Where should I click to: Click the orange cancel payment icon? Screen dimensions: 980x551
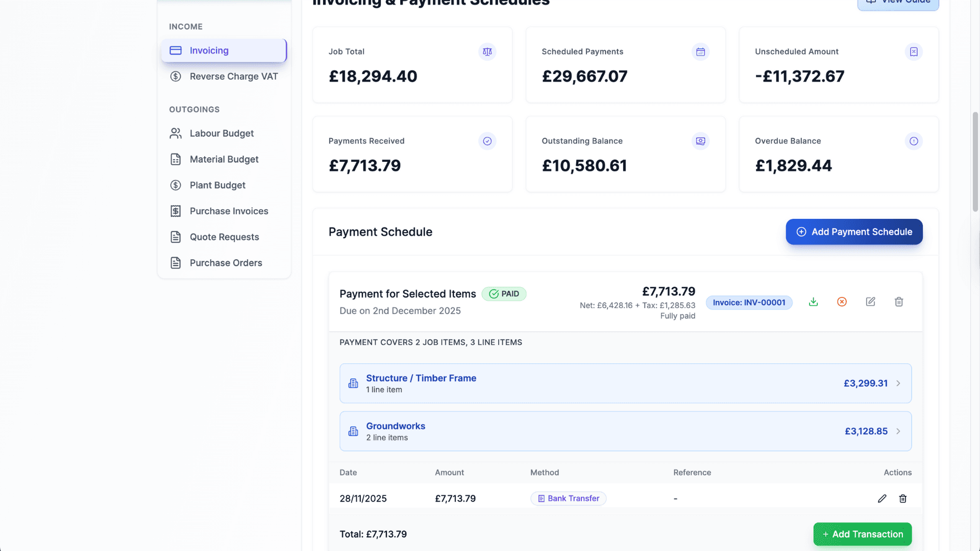[x=842, y=302]
